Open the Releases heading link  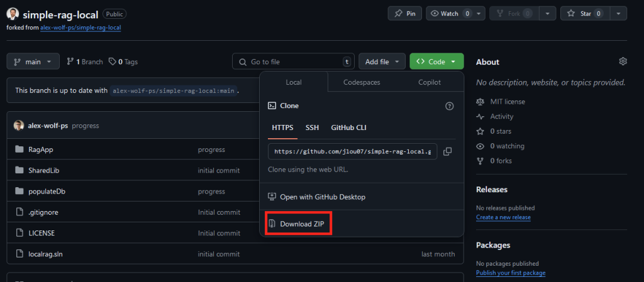pyautogui.click(x=492, y=190)
